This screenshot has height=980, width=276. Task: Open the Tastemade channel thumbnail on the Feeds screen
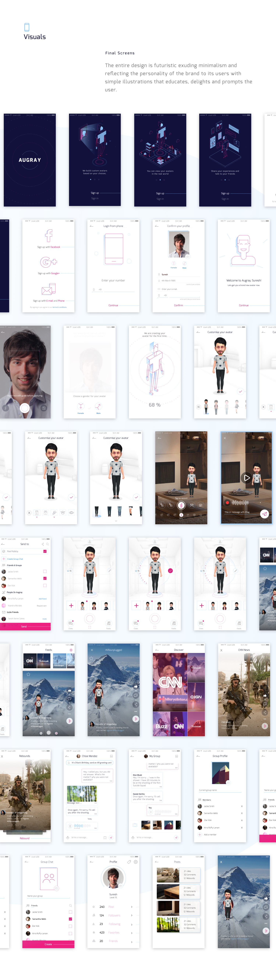coord(44,661)
